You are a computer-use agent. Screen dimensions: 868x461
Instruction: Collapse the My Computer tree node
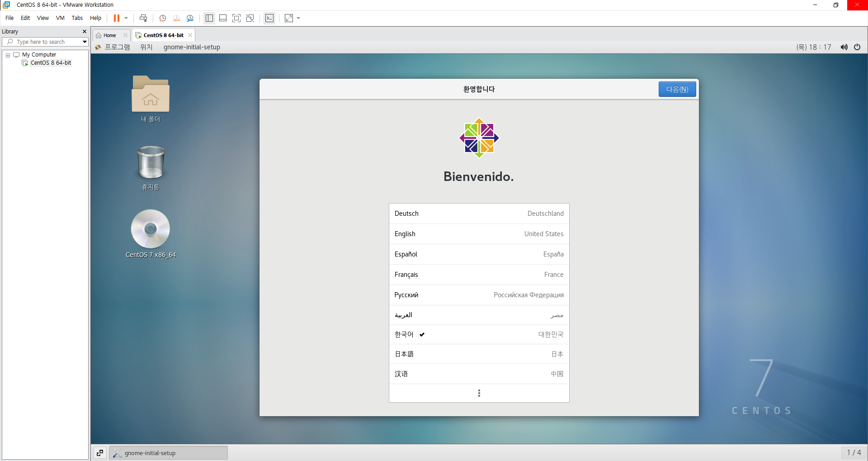click(x=8, y=55)
